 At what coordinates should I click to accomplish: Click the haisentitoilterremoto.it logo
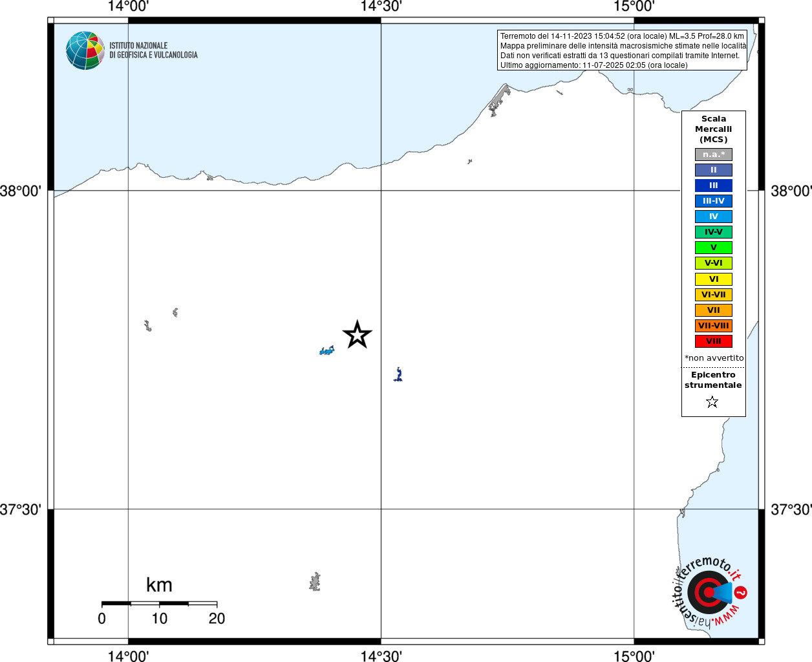tap(709, 592)
